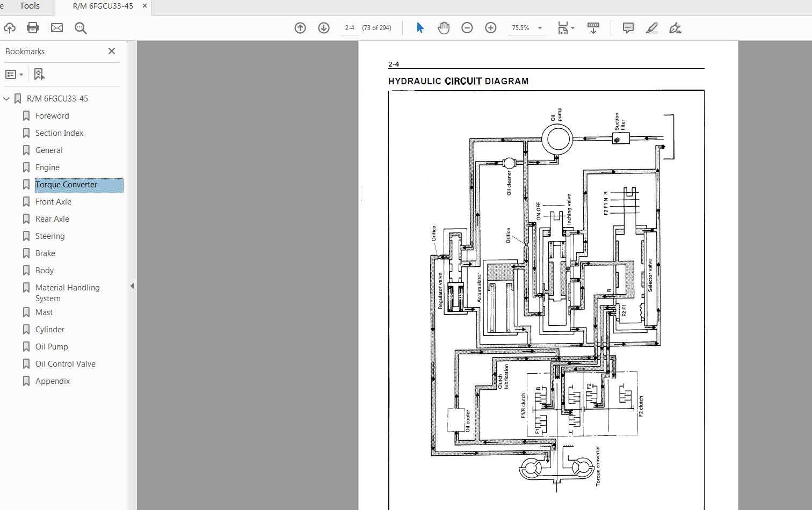This screenshot has width=812, height=510.
Task: Collapse the R/M 6FGCU33-45 bookmark tree
Action: point(6,98)
